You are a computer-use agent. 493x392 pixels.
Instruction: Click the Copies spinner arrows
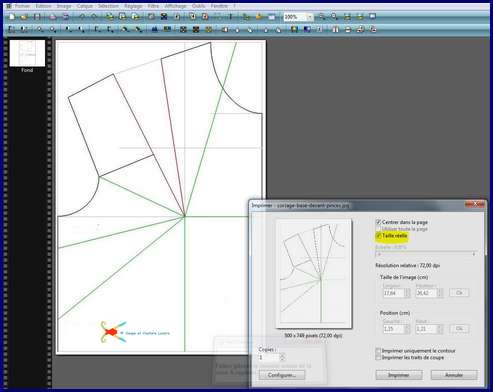(282, 357)
